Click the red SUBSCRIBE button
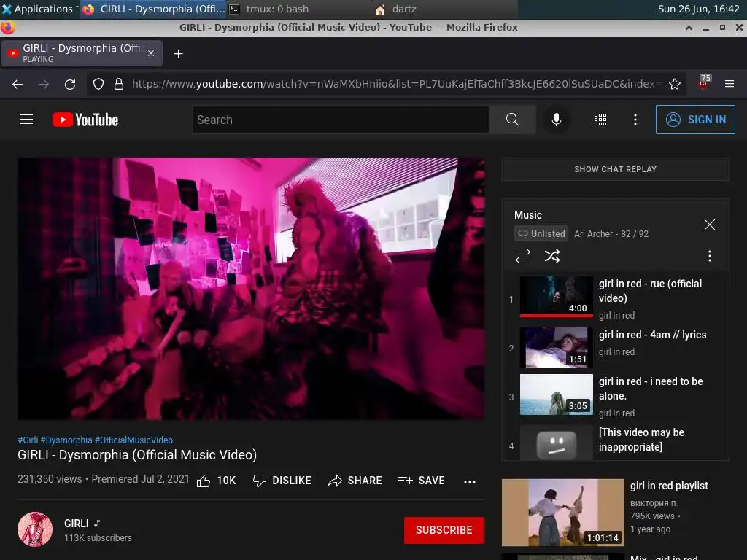Viewport: 747px width, 560px height. click(x=444, y=530)
